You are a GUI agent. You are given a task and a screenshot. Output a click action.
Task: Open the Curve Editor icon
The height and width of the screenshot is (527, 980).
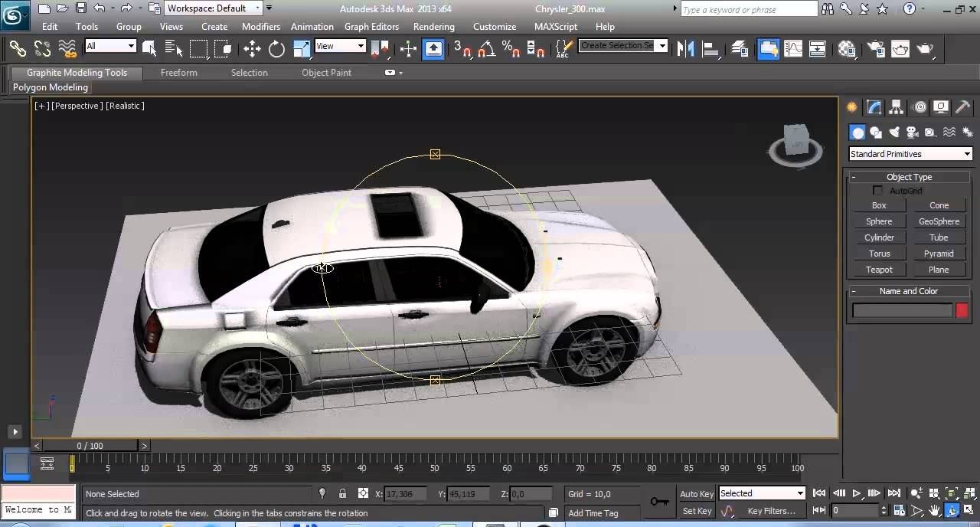793,49
